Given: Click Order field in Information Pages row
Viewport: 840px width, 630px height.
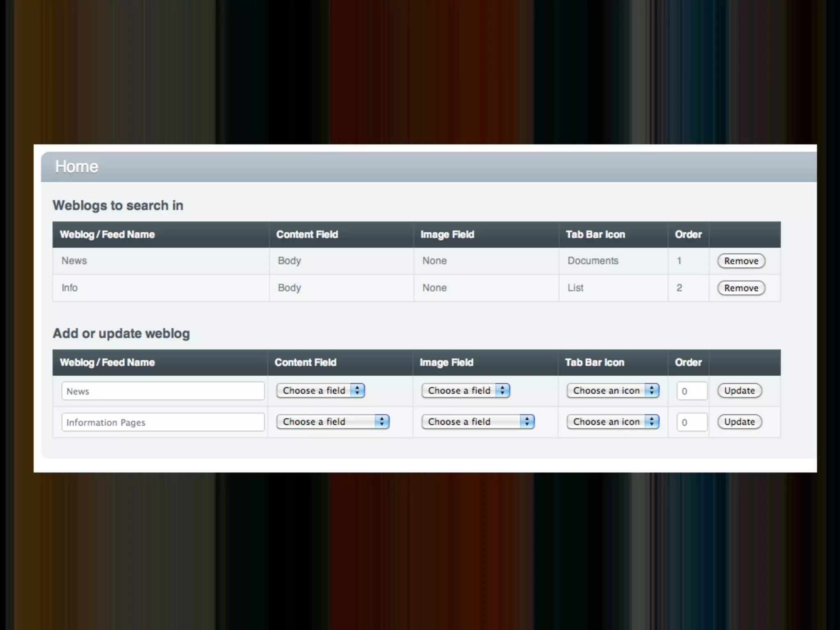Looking at the screenshot, I should coord(692,422).
